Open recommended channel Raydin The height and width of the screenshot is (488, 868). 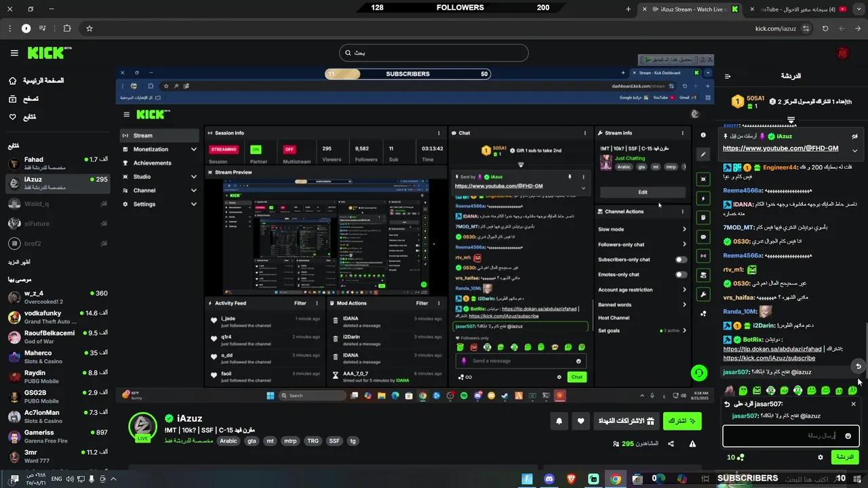[x=58, y=377]
